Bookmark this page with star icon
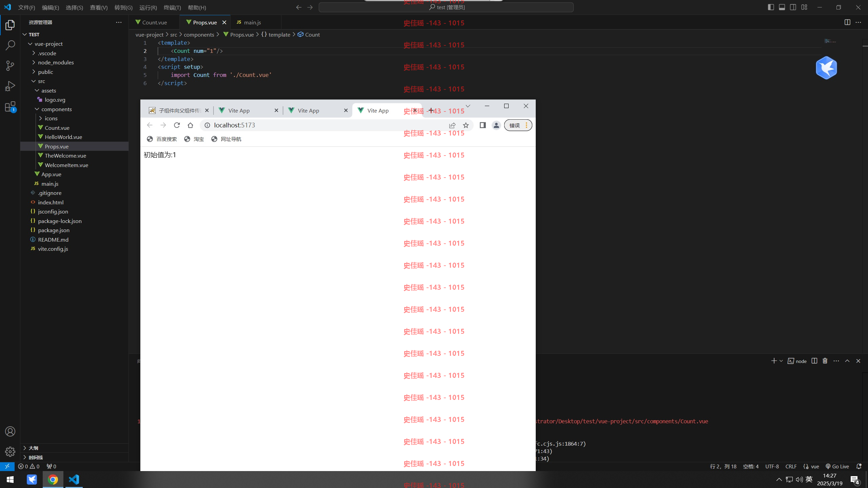 point(466,125)
